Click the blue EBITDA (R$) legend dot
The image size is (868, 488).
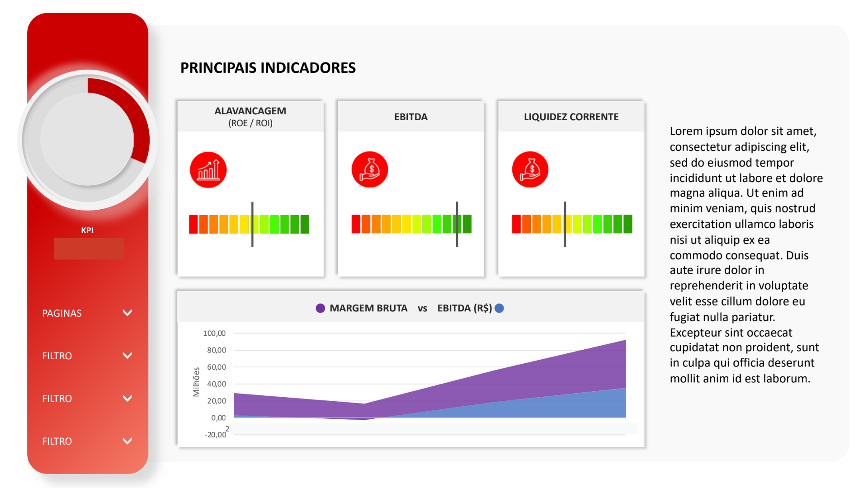(499, 308)
